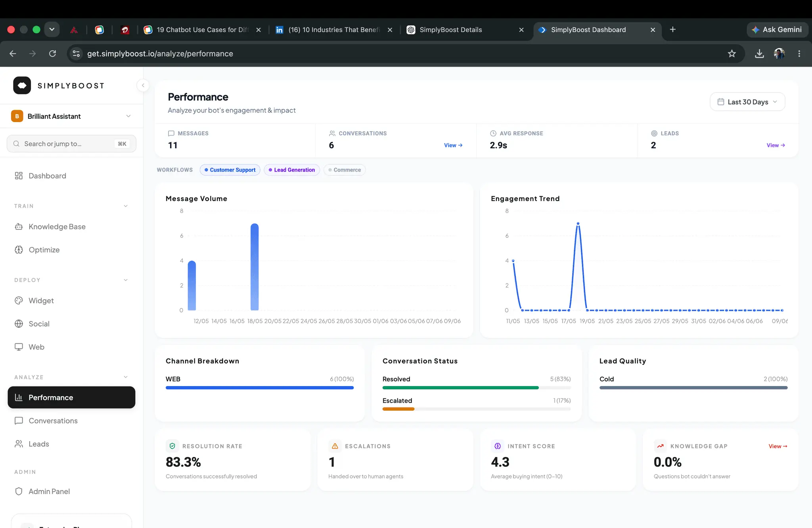Collapse the sidebar with the chevron button
Image resolution: width=812 pixels, height=528 pixels.
(143, 85)
